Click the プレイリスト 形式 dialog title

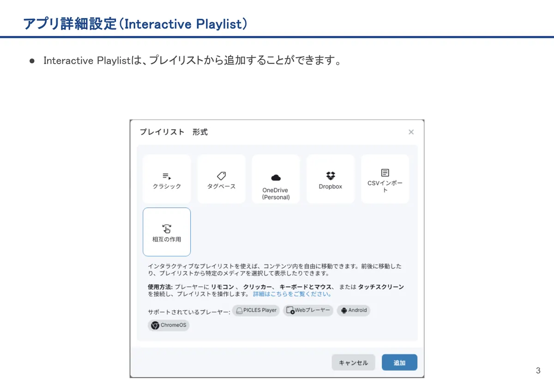[174, 132]
